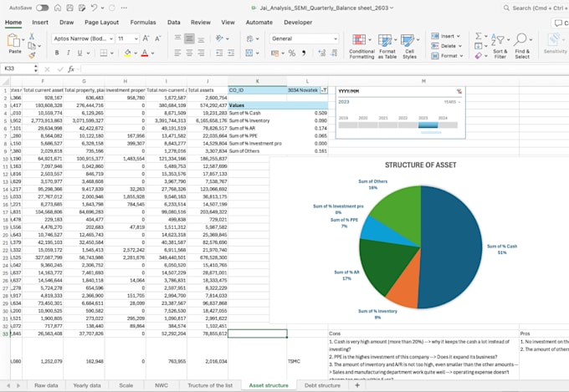Switch to the Formulas ribbon tab
The height and width of the screenshot is (392, 569).
pyautogui.click(x=143, y=23)
